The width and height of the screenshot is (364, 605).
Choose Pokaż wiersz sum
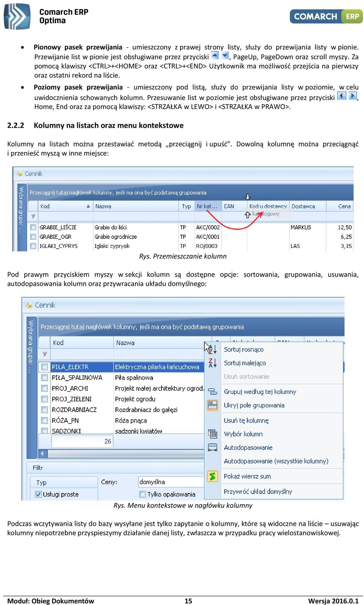click(247, 476)
